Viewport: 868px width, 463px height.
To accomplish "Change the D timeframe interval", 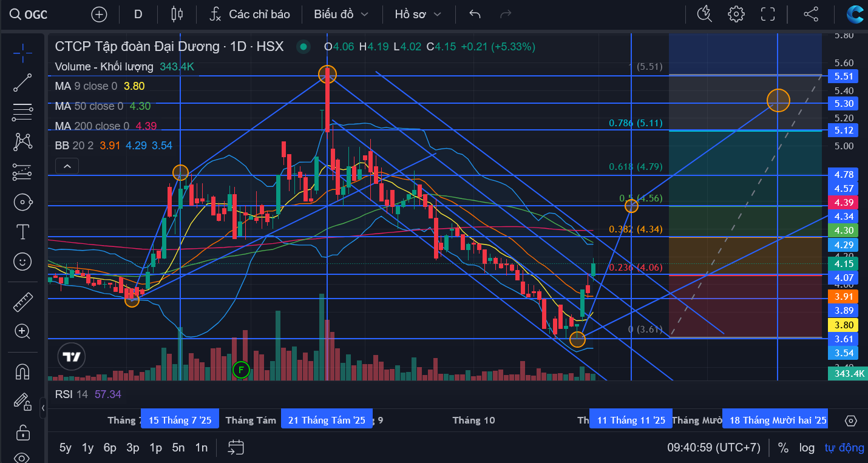I will click(x=138, y=15).
